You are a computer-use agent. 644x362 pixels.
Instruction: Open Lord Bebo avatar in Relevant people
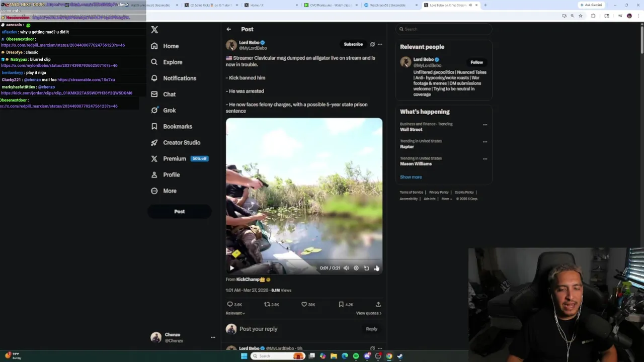point(406,62)
